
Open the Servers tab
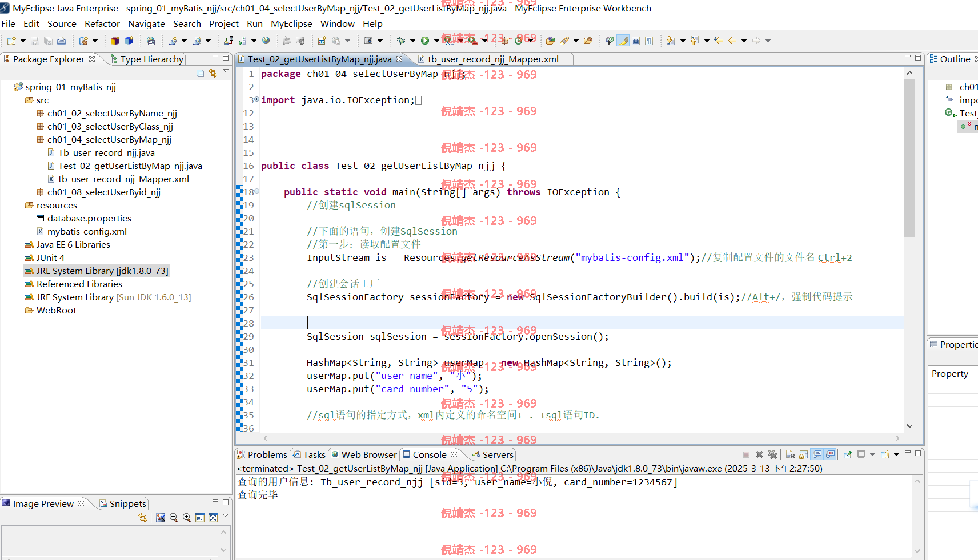tap(492, 454)
